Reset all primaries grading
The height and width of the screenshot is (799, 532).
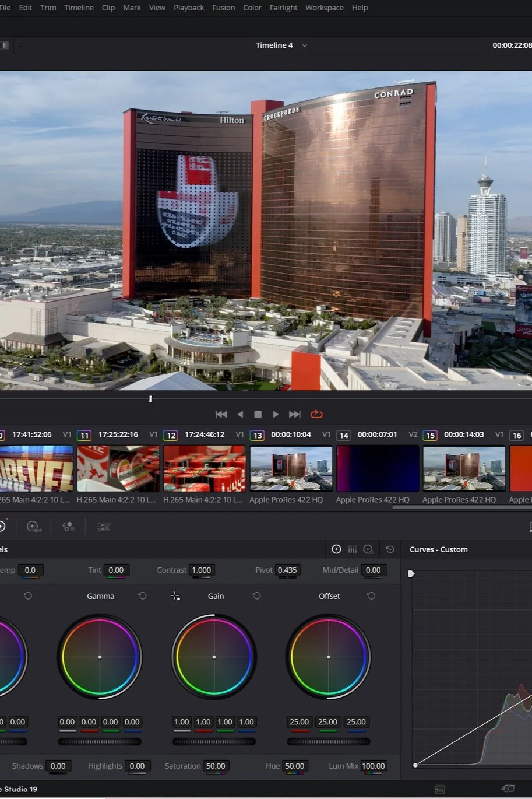[x=390, y=549]
